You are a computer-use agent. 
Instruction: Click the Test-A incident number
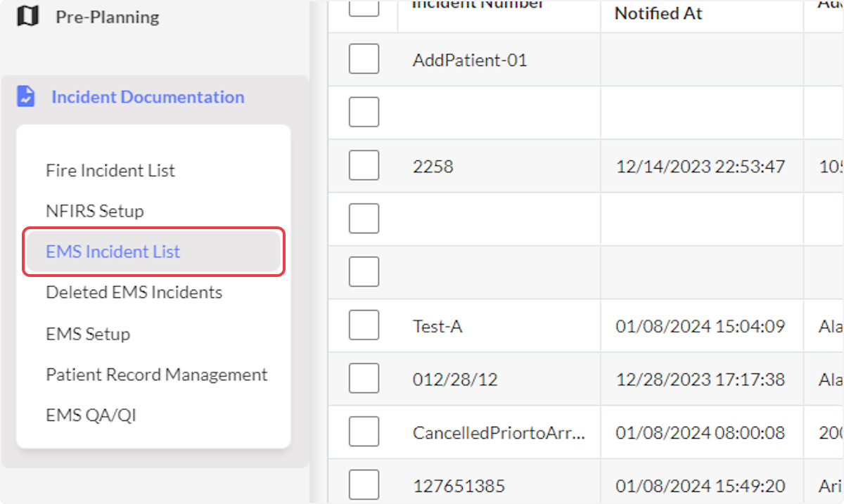pos(437,326)
